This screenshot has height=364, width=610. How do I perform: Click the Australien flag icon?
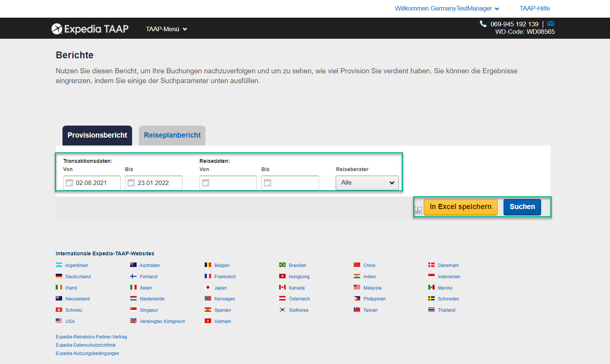(x=133, y=265)
